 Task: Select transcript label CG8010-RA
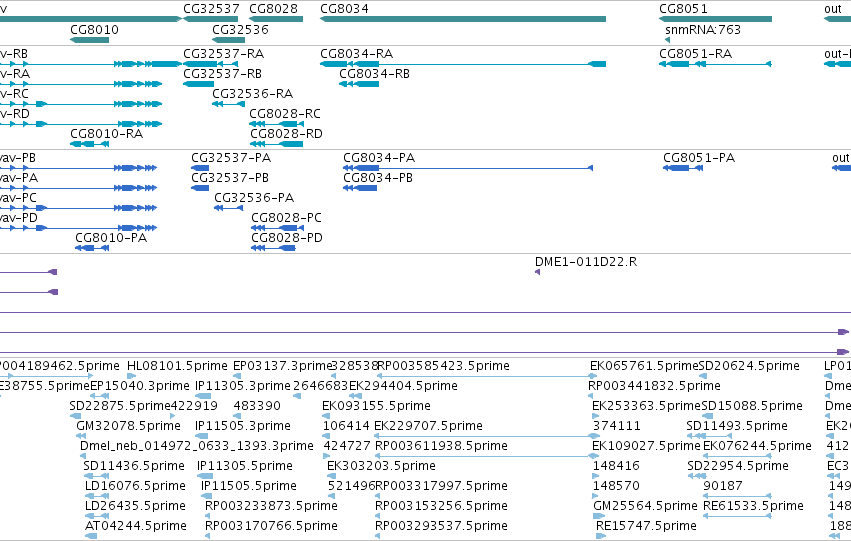106,133
